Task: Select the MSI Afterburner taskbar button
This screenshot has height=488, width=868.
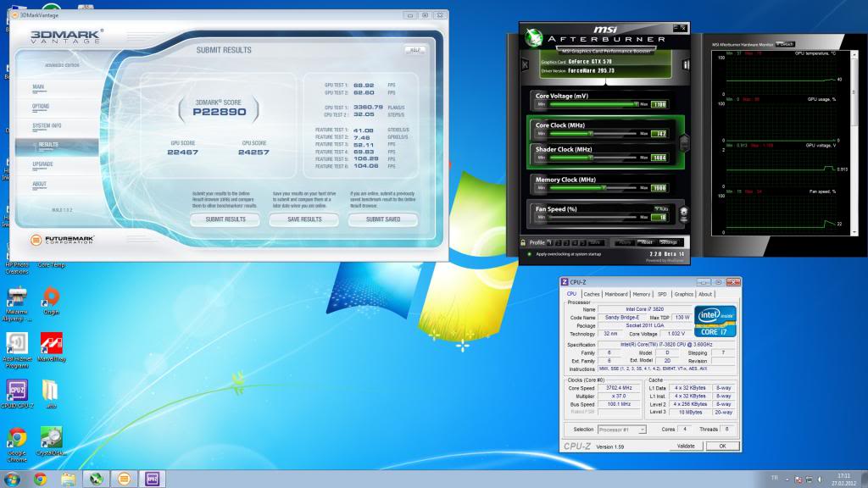Action: click(x=97, y=479)
